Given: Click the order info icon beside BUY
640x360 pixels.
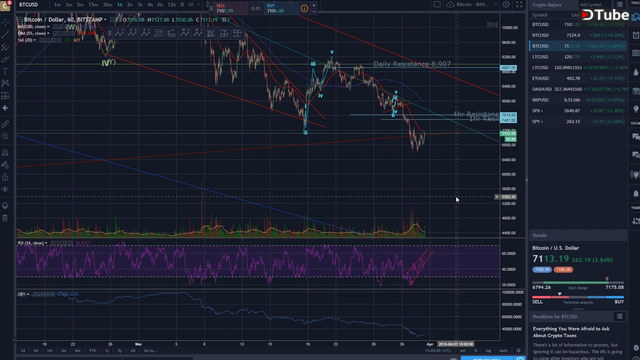Looking at the screenshot, I should [x=304, y=8].
